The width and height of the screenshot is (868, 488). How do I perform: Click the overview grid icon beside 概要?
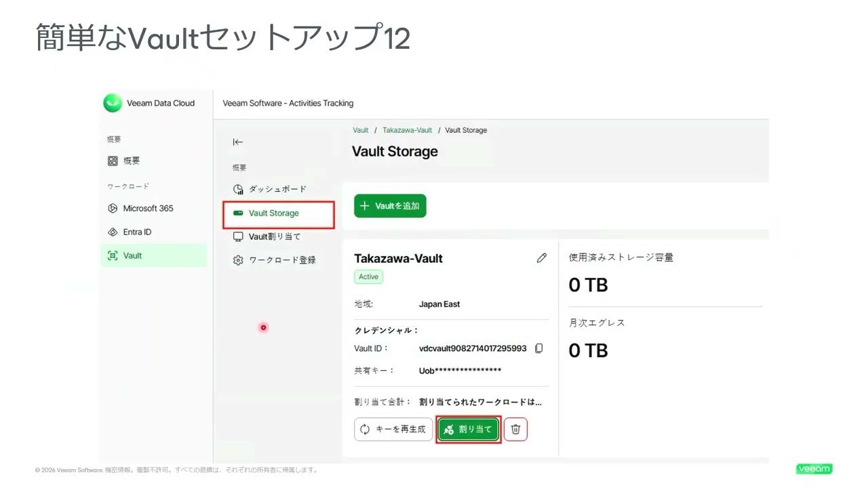(113, 161)
